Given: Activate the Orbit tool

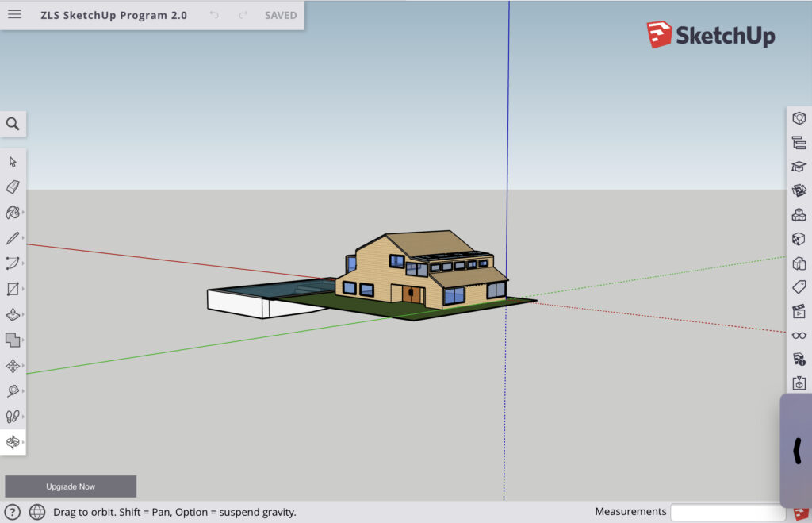Looking at the screenshot, I should [13, 442].
